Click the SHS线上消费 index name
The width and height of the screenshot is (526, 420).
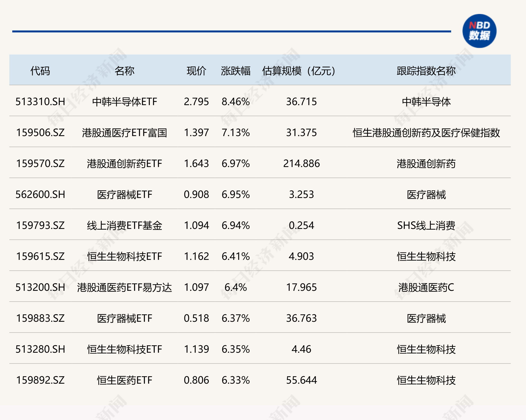click(426, 225)
